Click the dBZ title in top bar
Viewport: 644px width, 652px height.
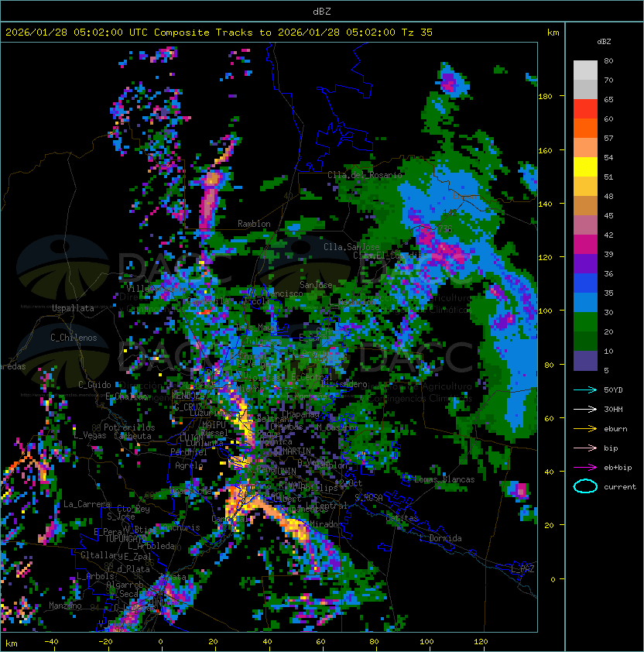322,11
